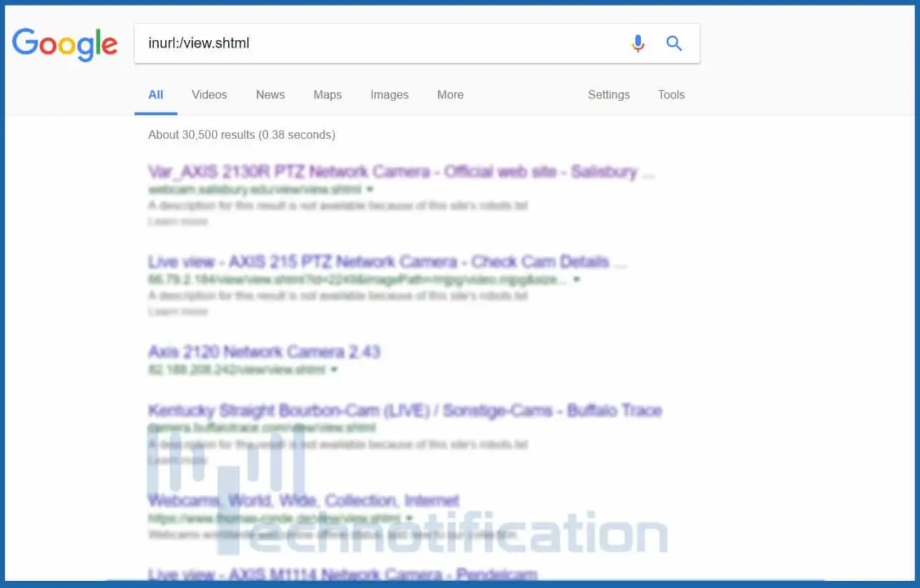The width and height of the screenshot is (920, 588).
Task: Select the All results tab
Action: 156,94
